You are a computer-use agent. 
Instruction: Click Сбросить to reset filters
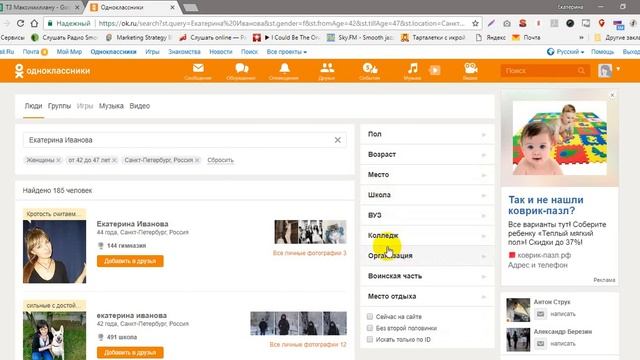pos(220,160)
